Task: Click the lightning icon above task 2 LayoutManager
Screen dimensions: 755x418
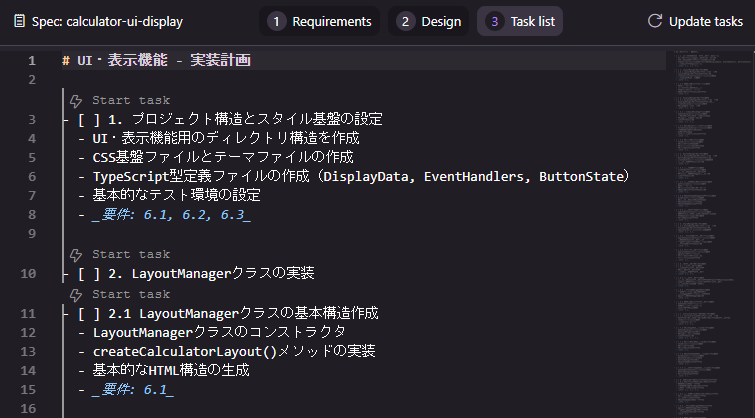Action: (x=76, y=255)
